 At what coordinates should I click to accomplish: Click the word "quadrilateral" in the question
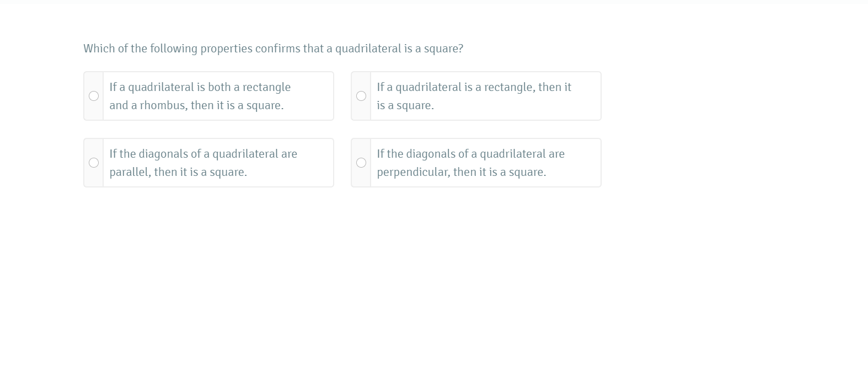[x=368, y=49]
